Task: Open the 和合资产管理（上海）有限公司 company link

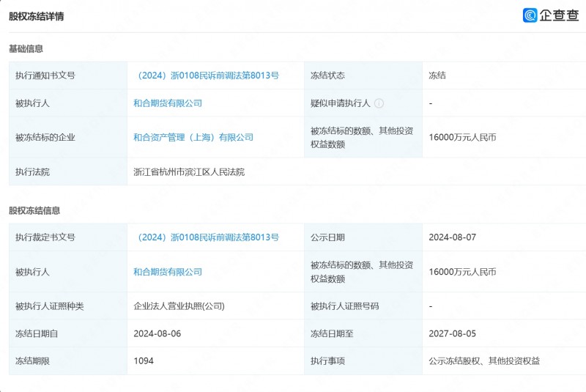Action: pos(193,137)
